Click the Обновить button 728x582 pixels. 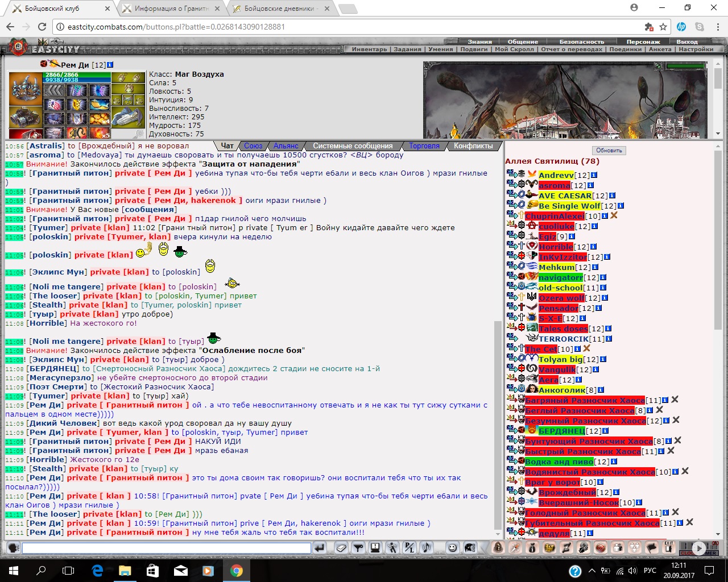click(609, 151)
